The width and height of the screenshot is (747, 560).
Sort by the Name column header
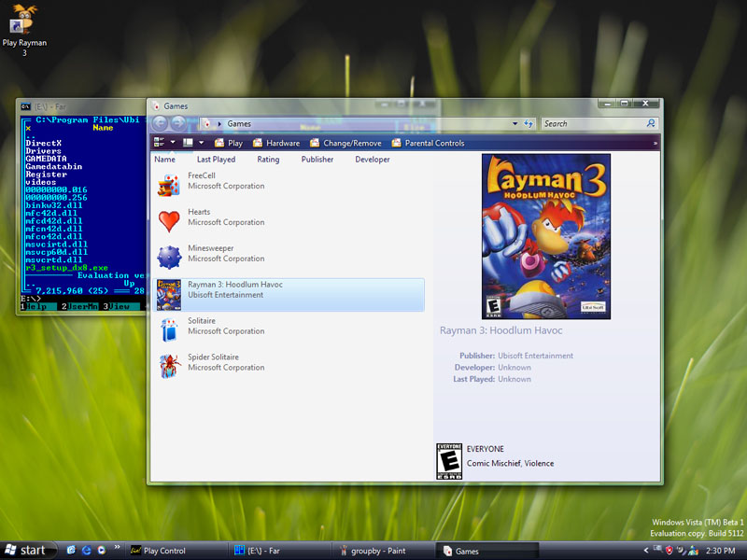[x=165, y=159]
